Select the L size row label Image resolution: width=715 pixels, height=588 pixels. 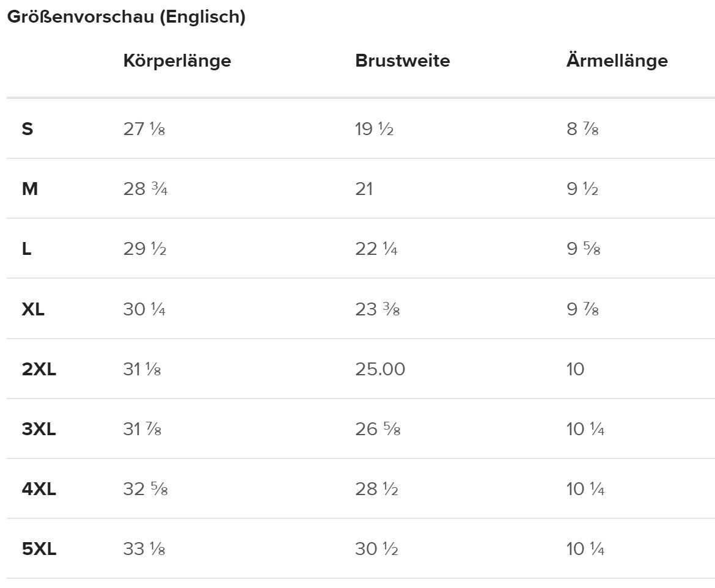[27, 249]
